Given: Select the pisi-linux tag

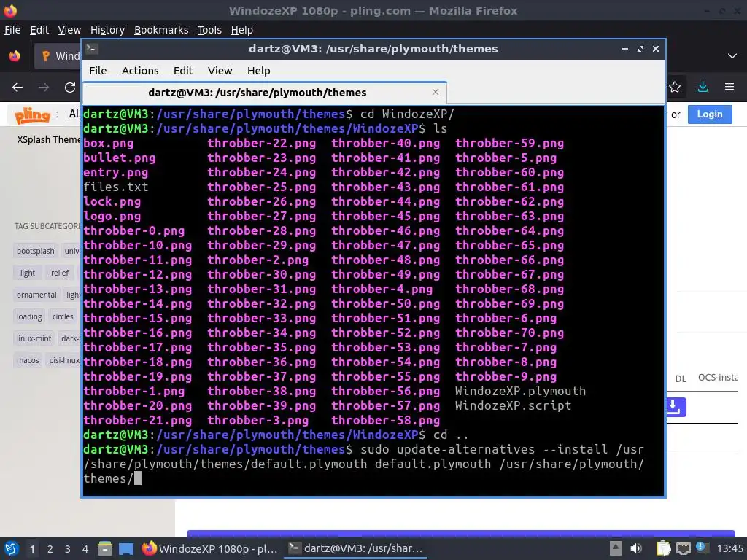Looking at the screenshot, I should pyautogui.click(x=64, y=360).
